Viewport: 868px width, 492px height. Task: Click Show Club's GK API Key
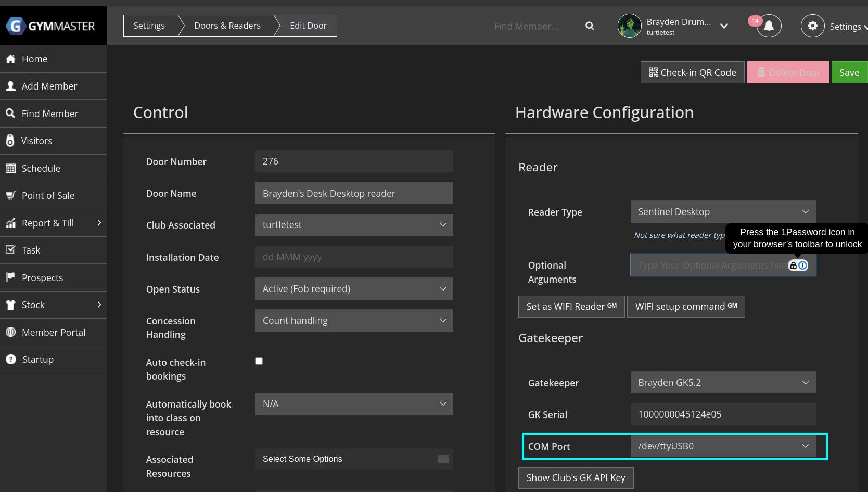tap(576, 478)
